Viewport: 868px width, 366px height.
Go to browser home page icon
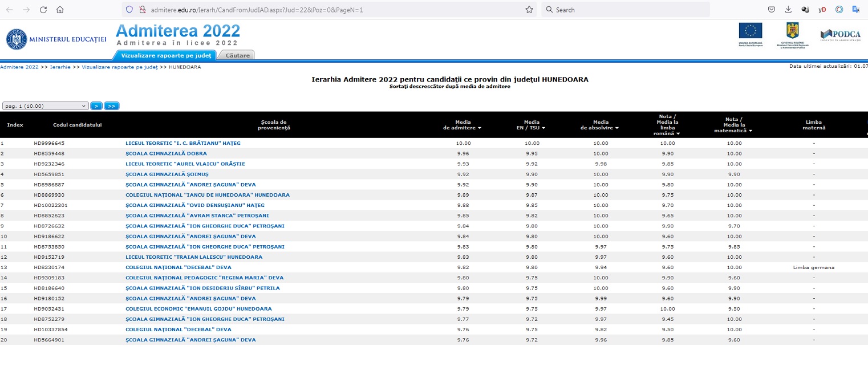(x=60, y=10)
